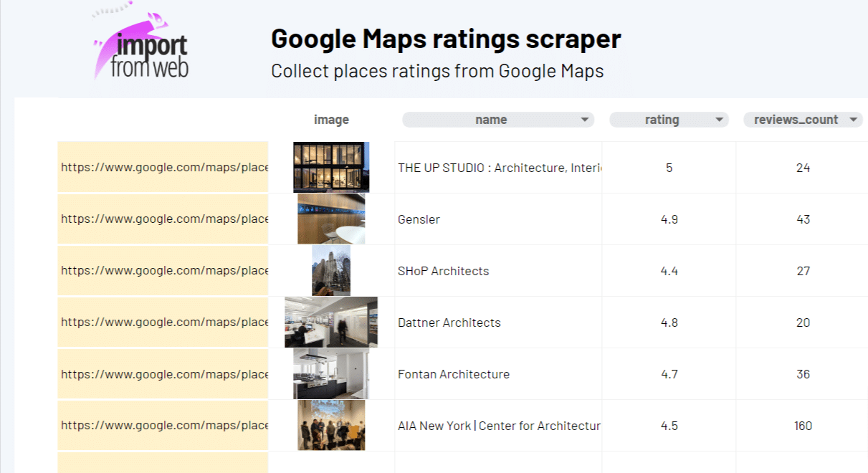Click the Gensler office thumbnail image
868x473 pixels.
(331, 219)
